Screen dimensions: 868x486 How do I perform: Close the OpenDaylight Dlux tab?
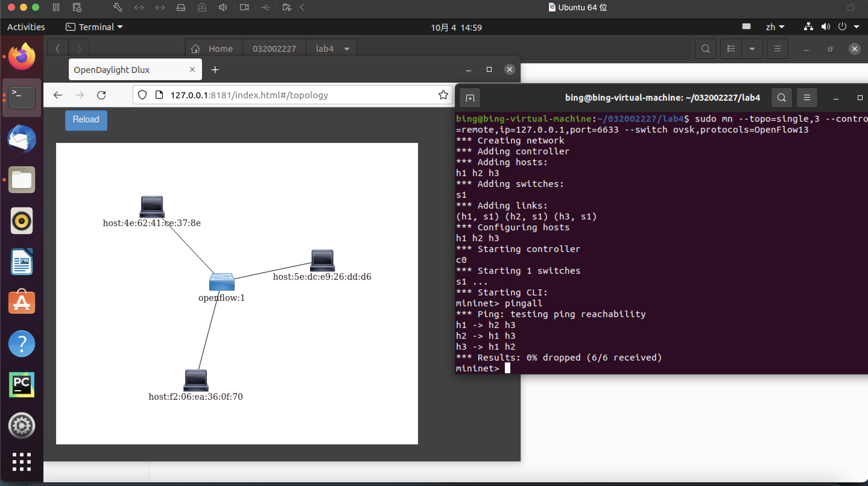click(192, 69)
